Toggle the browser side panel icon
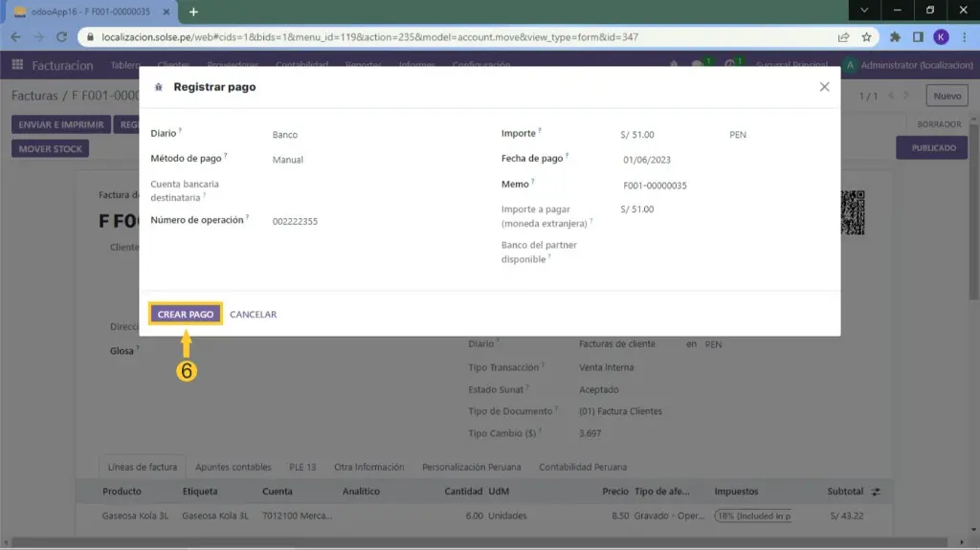 tap(918, 37)
